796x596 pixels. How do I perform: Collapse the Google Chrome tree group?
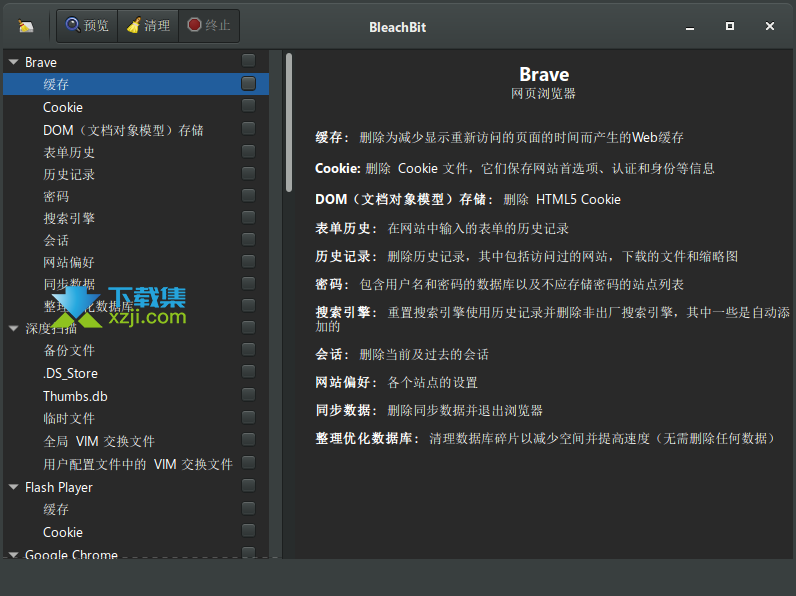14,554
